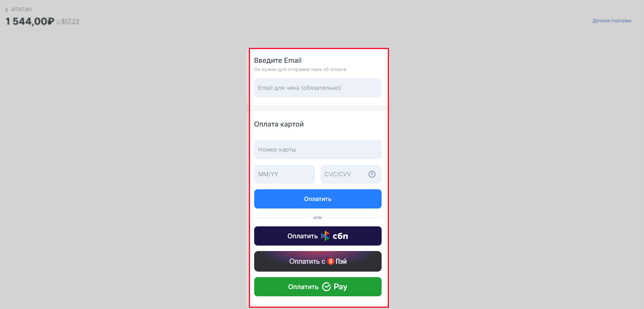The width and height of the screenshot is (644, 309).
Task: Click the 1 544,00₽ total amount
Action: [30, 21]
